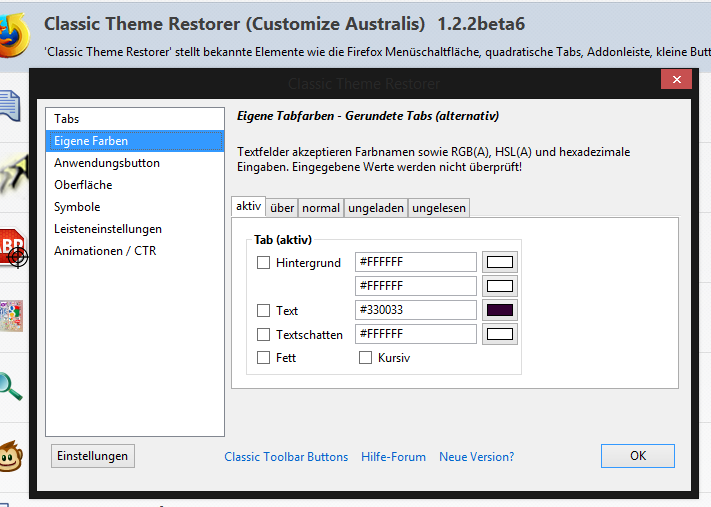Click the green magnifying glass icon
This screenshot has width=711, height=507.
tap(12, 383)
